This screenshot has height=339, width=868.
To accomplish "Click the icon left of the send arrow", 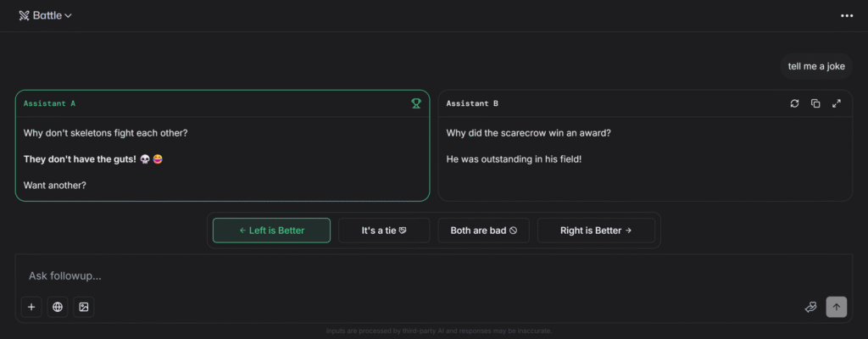I will 810,307.
